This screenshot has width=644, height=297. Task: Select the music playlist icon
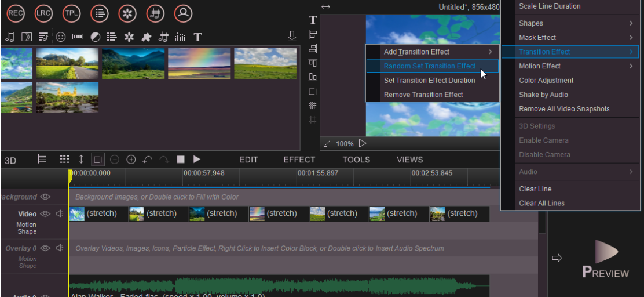(43, 37)
